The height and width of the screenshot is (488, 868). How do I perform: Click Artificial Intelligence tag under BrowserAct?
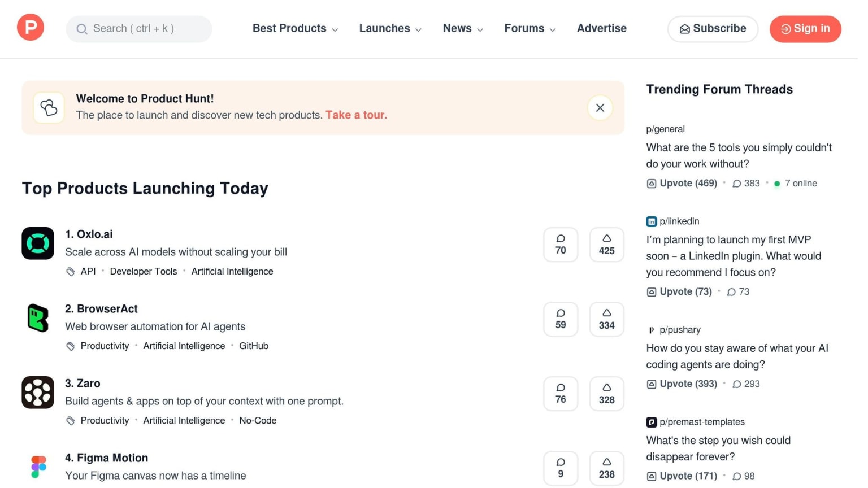[184, 346]
